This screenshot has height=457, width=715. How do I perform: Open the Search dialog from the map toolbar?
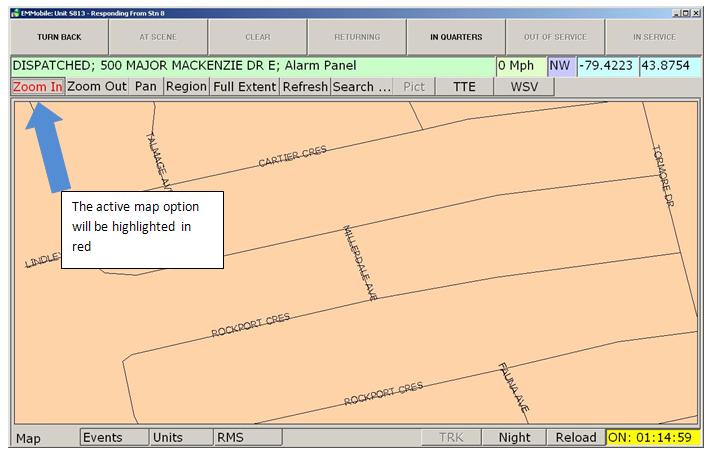(x=361, y=87)
